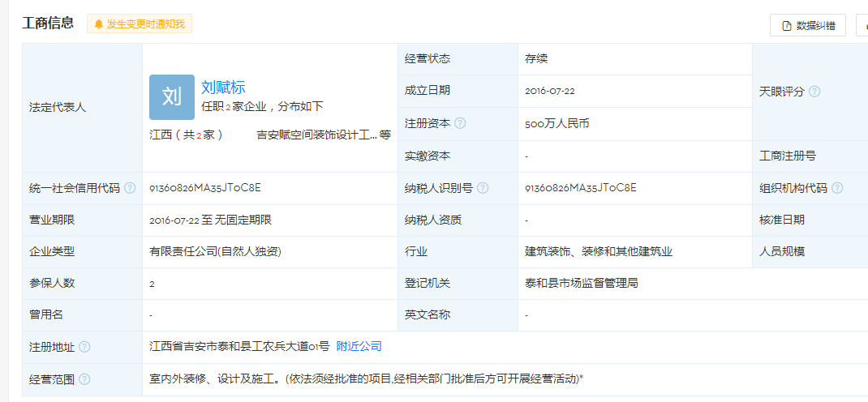Screen dimensions: 868x402
Task: Click the help icon beside 注册资本
Action: click(460, 123)
